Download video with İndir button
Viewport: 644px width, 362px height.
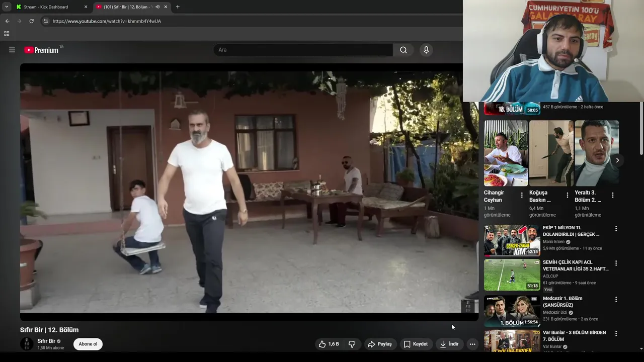[x=449, y=344]
